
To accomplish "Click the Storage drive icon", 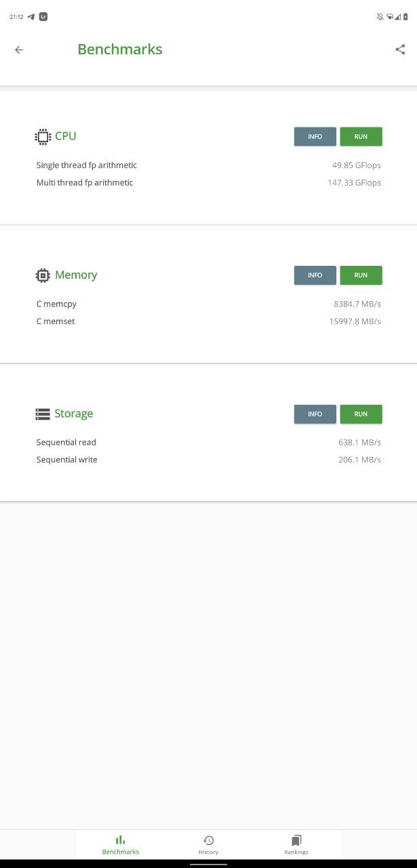I will [x=43, y=414].
